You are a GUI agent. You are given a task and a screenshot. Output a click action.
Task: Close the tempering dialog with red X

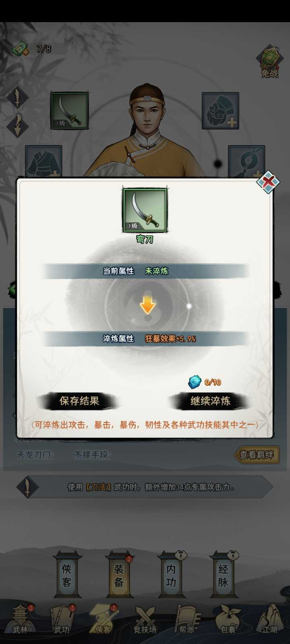click(268, 182)
